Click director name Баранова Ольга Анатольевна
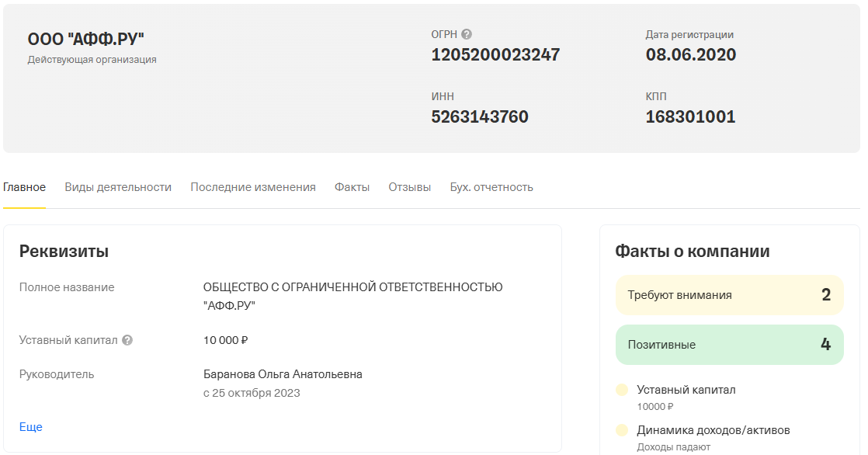Screen dimensions: 868x455 [283, 374]
